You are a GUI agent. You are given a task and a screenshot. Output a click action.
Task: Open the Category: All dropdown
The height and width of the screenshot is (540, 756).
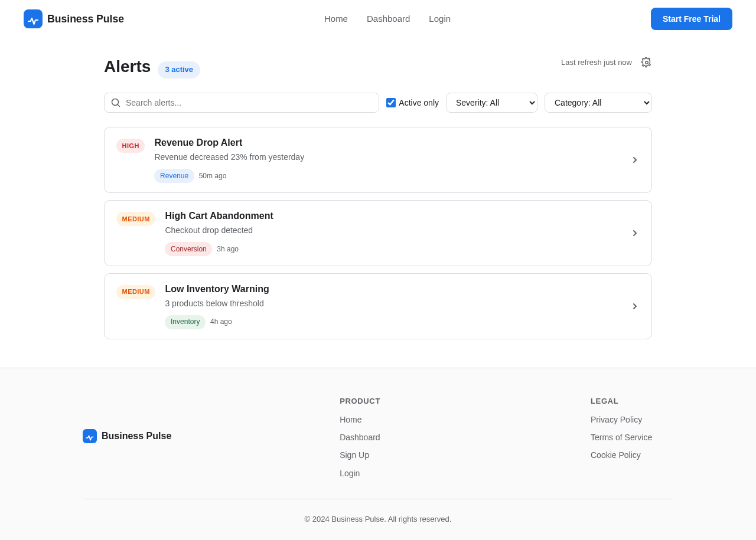(598, 103)
